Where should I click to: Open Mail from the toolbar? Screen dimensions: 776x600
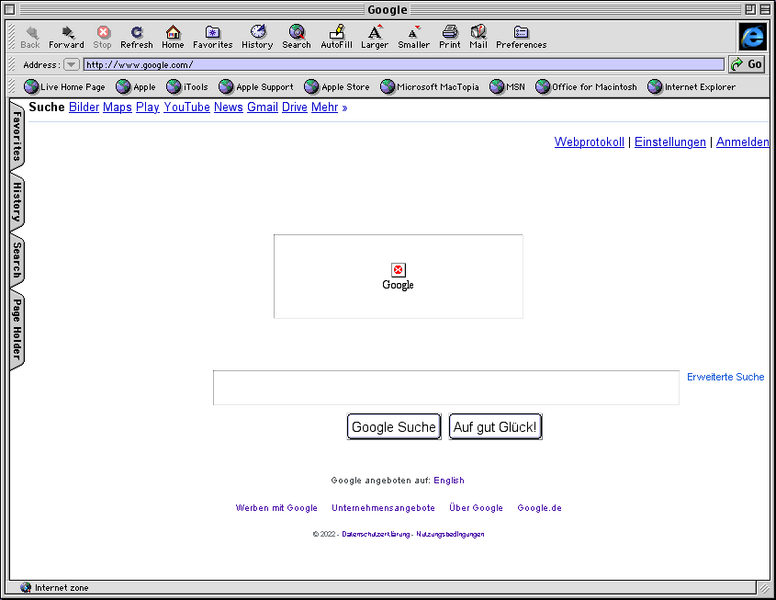tap(479, 37)
